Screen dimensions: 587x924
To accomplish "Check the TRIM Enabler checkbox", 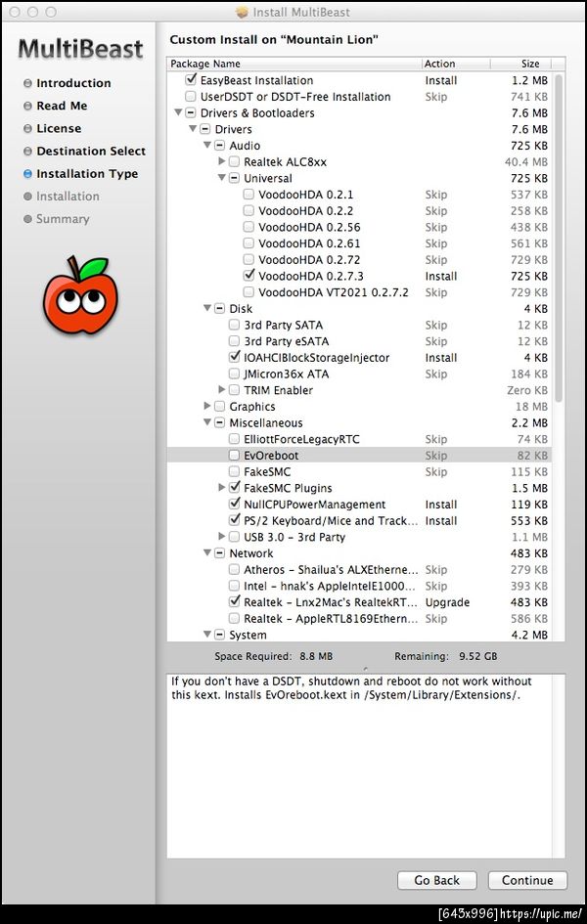I will pos(234,390).
